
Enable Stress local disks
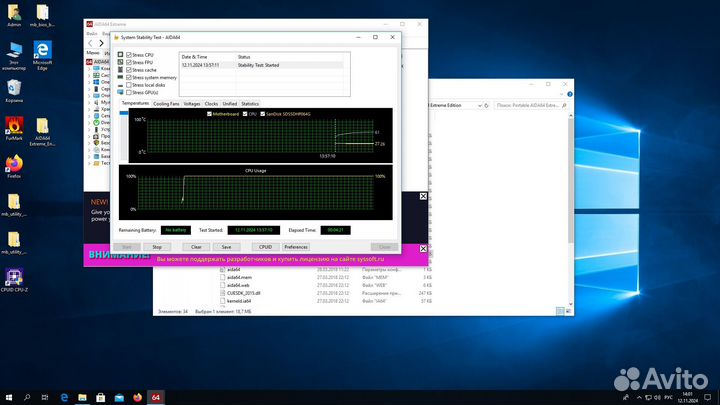129,85
